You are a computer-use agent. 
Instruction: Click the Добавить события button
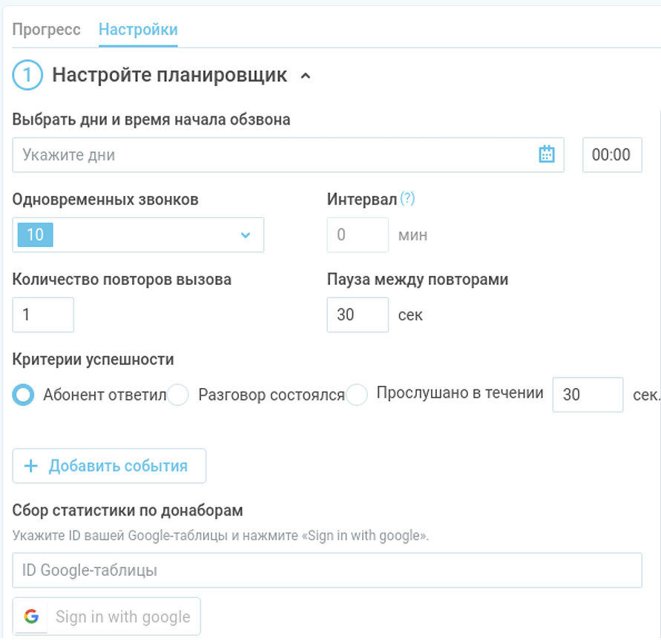tap(109, 466)
